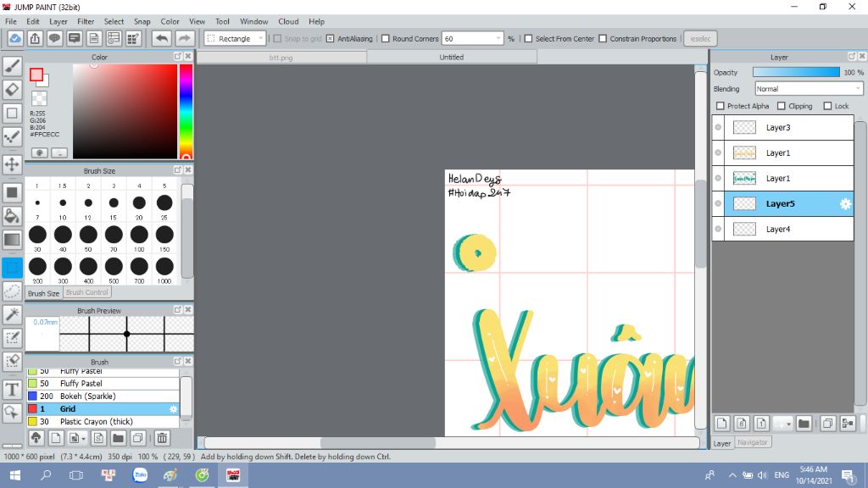The width and height of the screenshot is (868, 488).
Task: Toggle the Snap to grid checkbox
Action: 277,39
